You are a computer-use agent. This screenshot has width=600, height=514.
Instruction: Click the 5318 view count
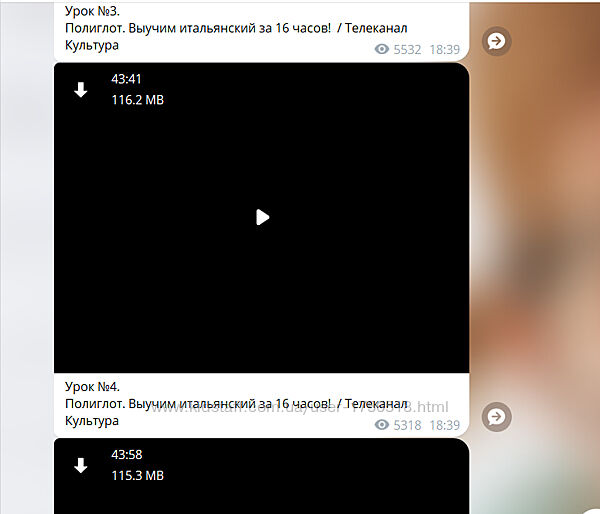tap(407, 425)
